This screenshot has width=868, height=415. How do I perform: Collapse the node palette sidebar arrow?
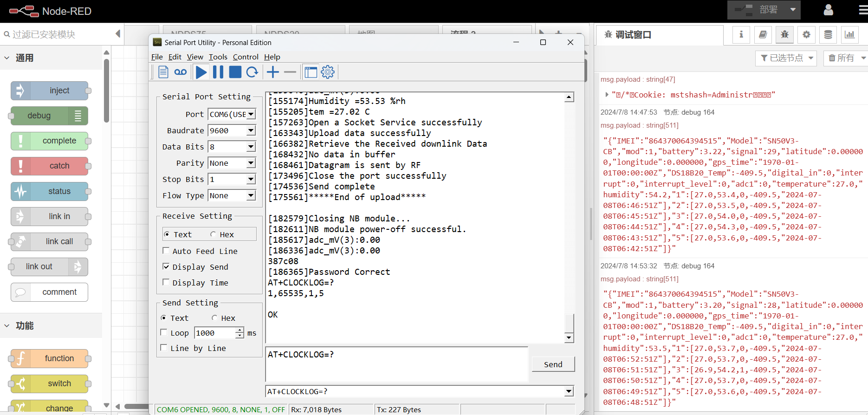tap(118, 34)
